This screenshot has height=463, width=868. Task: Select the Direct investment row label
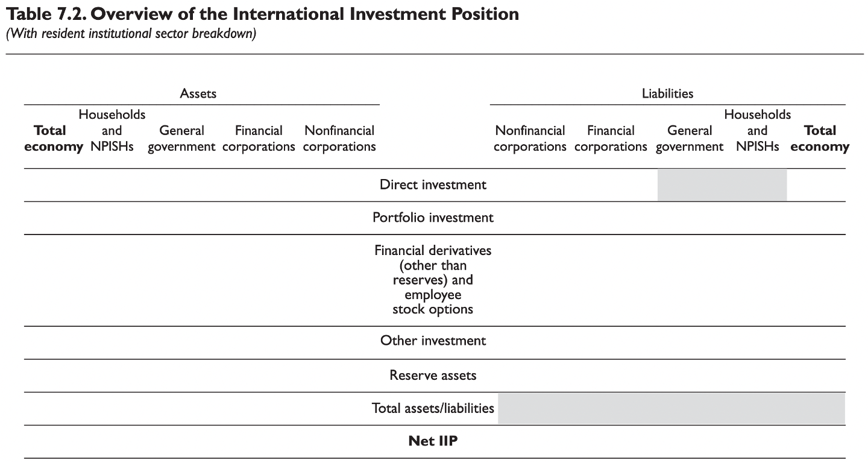pyautogui.click(x=433, y=184)
